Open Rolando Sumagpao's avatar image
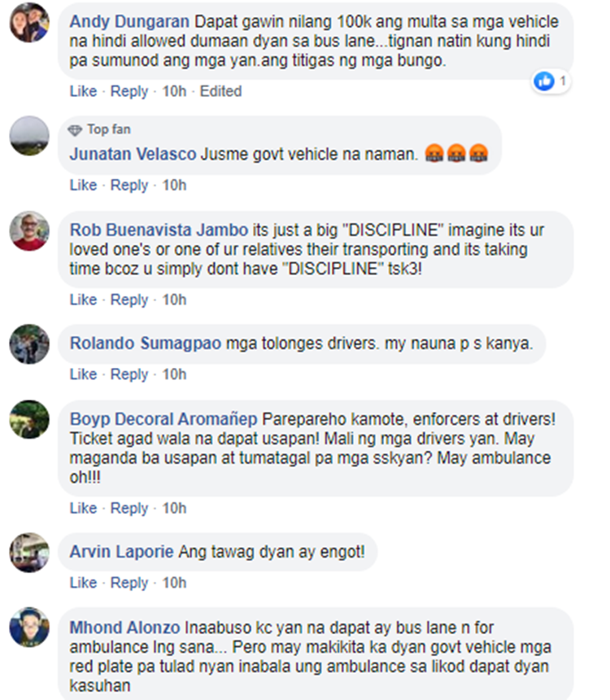Image resolution: width=610 pixels, height=700 pixels. coord(29,343)
